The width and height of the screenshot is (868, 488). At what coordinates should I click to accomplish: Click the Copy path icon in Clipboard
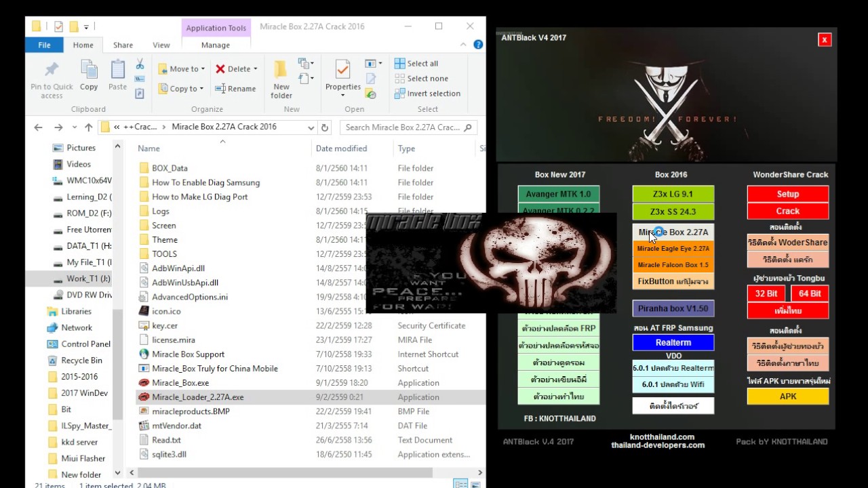click(140, 79)
